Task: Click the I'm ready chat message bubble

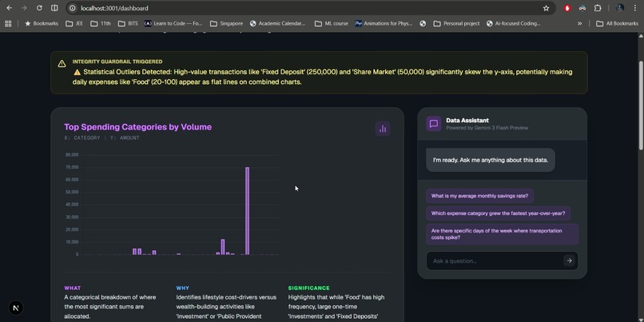Action: point(491,160)
